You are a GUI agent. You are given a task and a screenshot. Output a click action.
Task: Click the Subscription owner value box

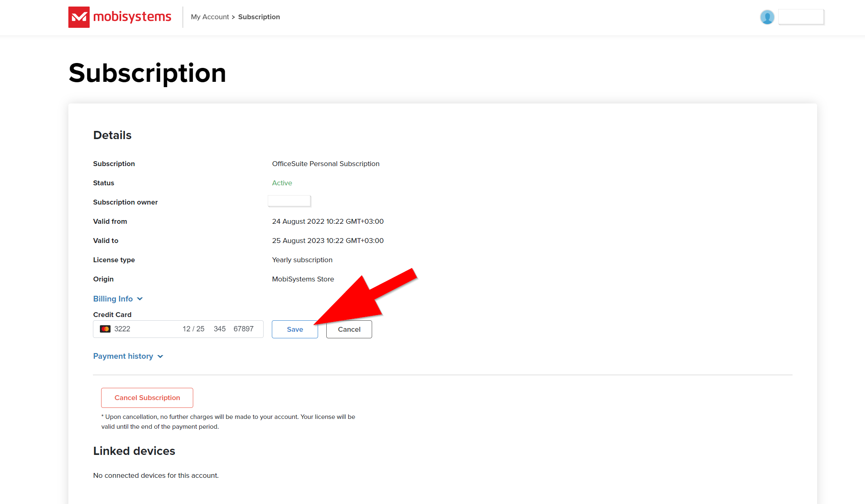tap(289, 201)
